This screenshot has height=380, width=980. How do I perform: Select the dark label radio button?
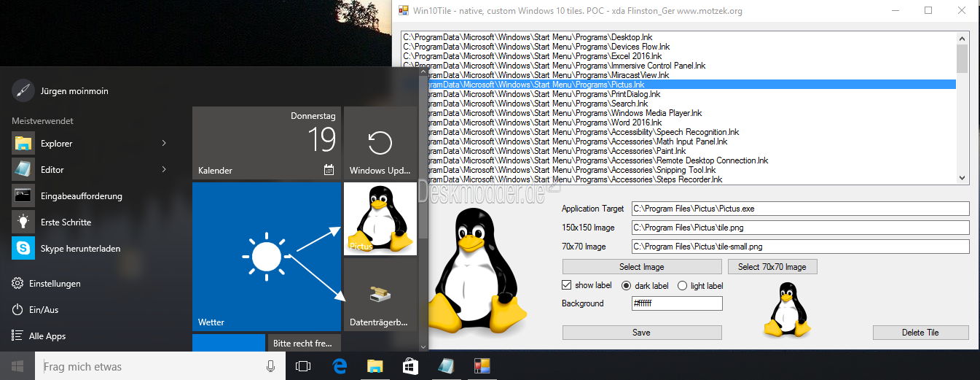626,286
